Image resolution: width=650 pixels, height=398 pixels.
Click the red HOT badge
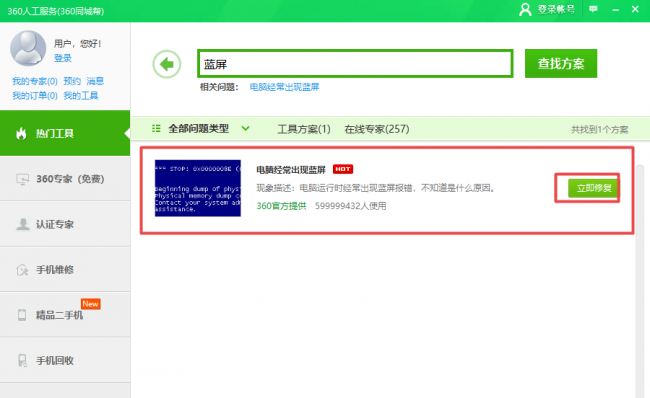tap(343, 169)
